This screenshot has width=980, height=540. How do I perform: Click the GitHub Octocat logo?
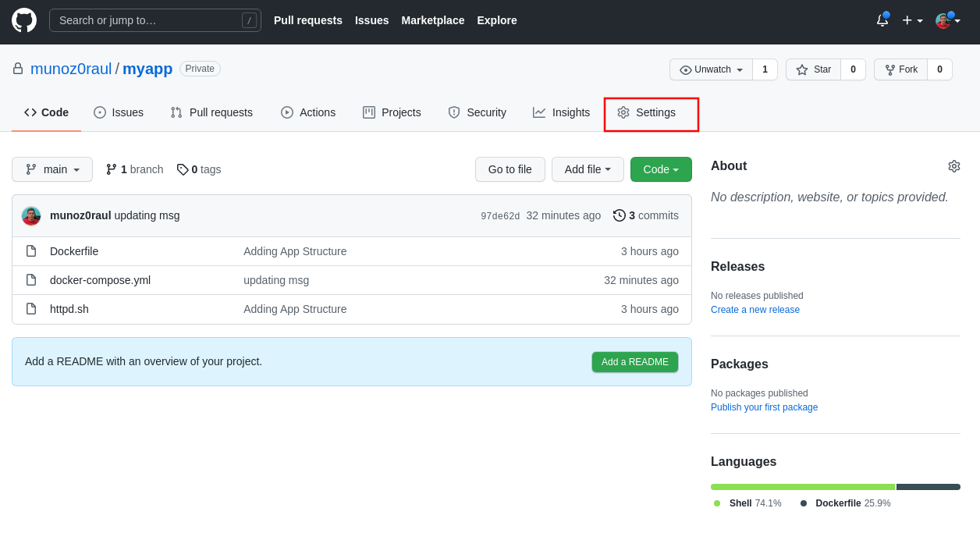pyautogui.click(x=24, y=20)
